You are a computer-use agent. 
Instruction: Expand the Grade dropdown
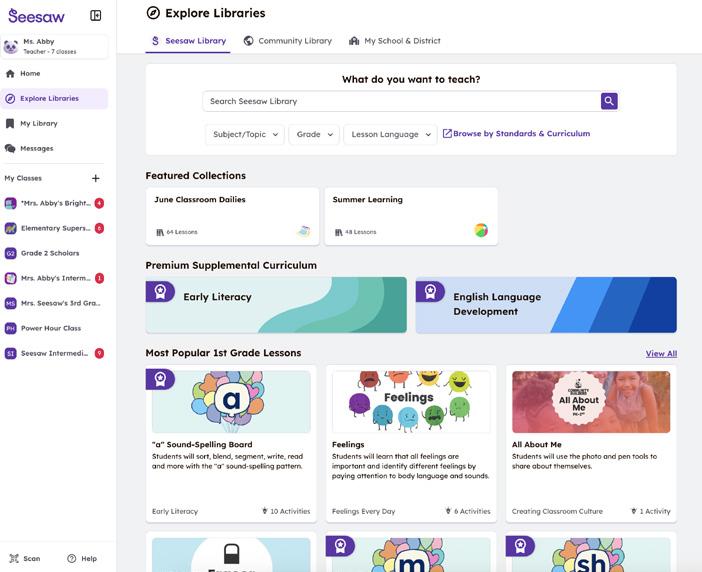pyautogui.click(x=314, y=134)
